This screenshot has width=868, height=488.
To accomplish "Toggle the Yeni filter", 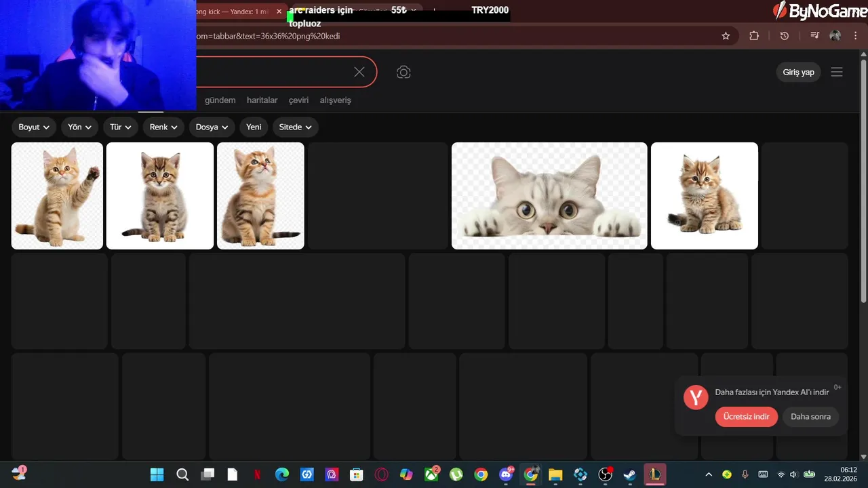I will (254, 127).
